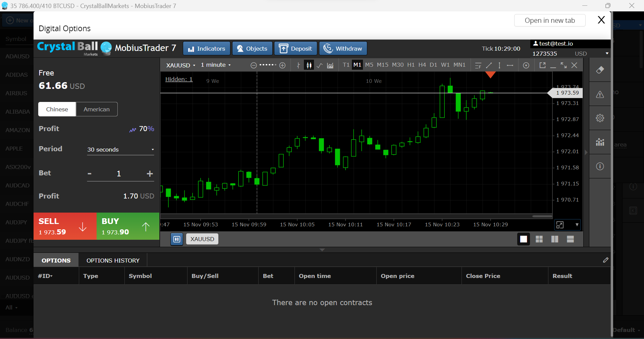Viewport: 644px width, 339px height.
Task: Switch to the M5 timeframe
Action: point(369,65)
